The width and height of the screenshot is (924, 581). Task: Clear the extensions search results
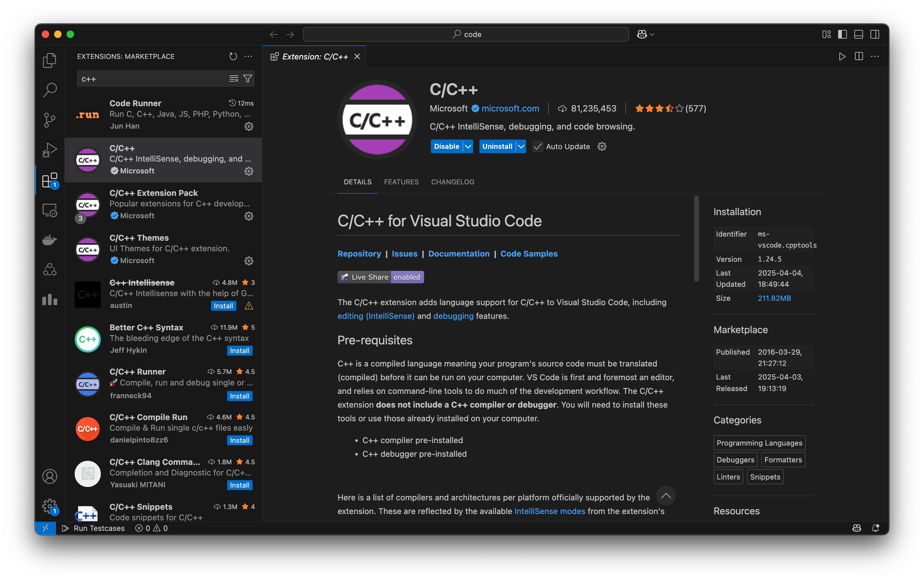point(234,79)
